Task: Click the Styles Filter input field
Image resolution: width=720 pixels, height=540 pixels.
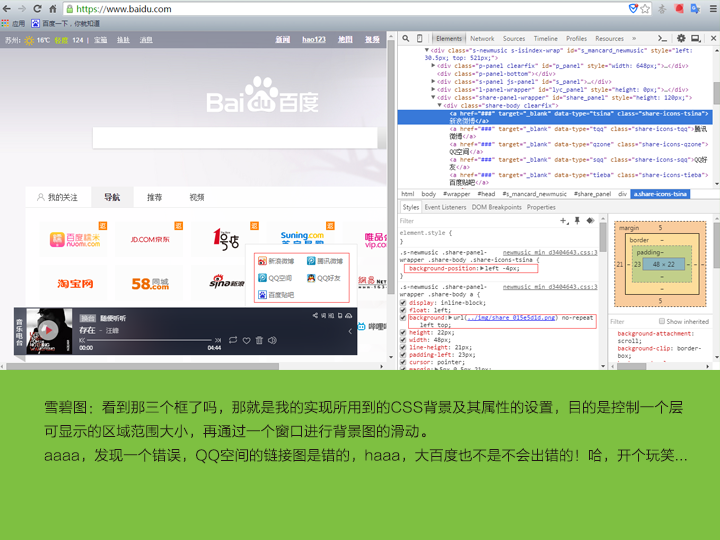Action: coord(478,221)
